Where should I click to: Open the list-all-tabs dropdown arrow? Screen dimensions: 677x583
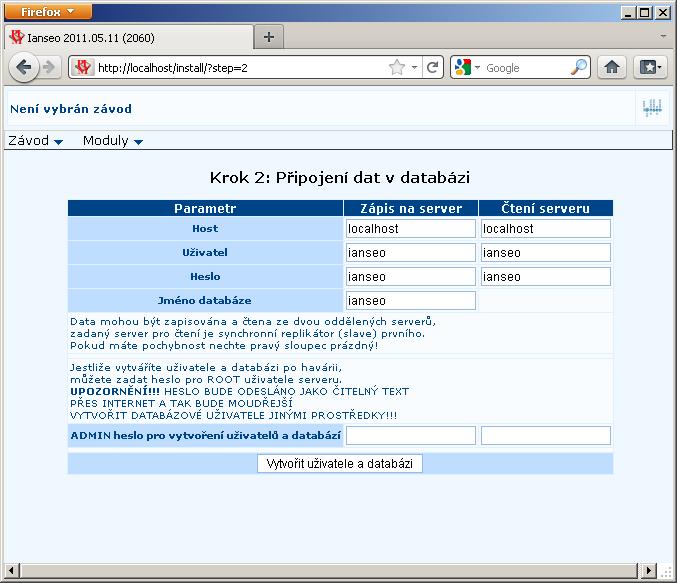663,36
